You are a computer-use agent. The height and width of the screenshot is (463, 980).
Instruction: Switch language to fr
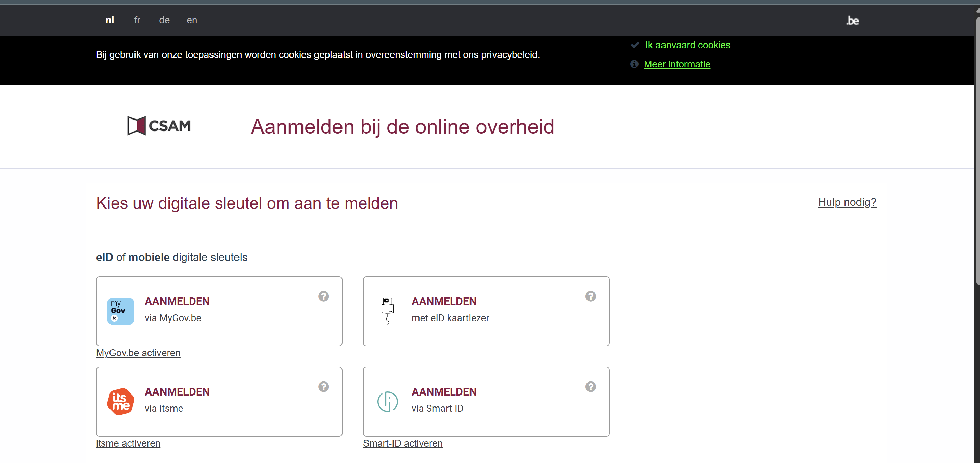tap(137, 20)
